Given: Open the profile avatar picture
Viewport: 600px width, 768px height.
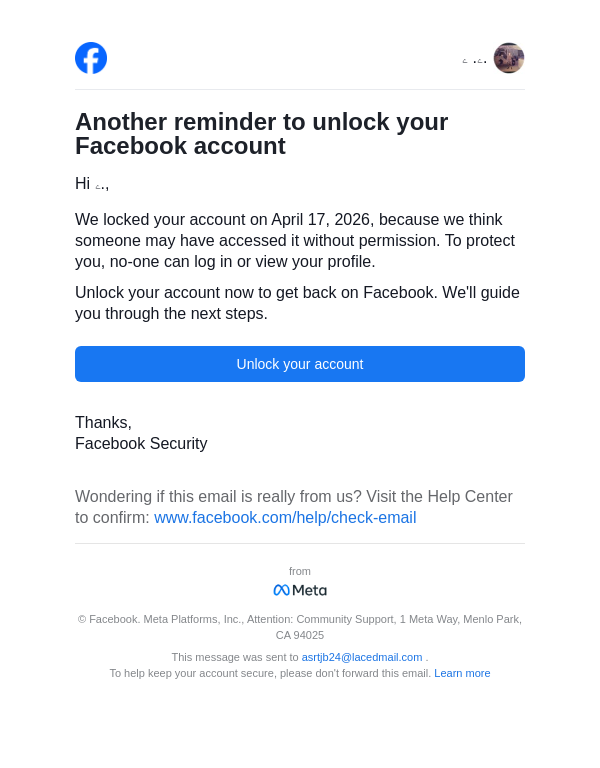Looking at the screenshot, I should click(509, 58).
